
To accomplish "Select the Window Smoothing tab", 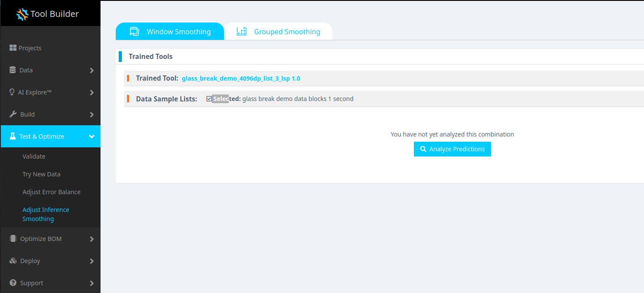I will pos(170,32).
